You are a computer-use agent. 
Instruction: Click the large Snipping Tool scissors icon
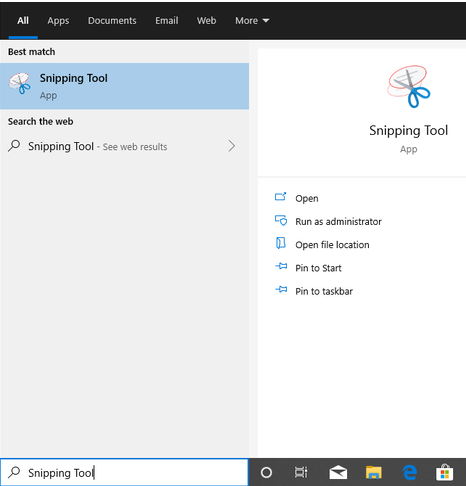pos(408,86)
